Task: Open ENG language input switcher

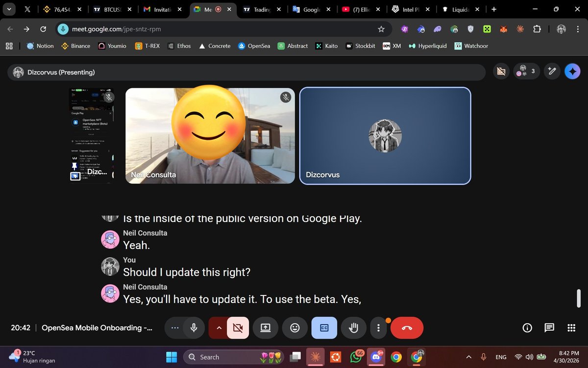Action: [x=501, y=357]
